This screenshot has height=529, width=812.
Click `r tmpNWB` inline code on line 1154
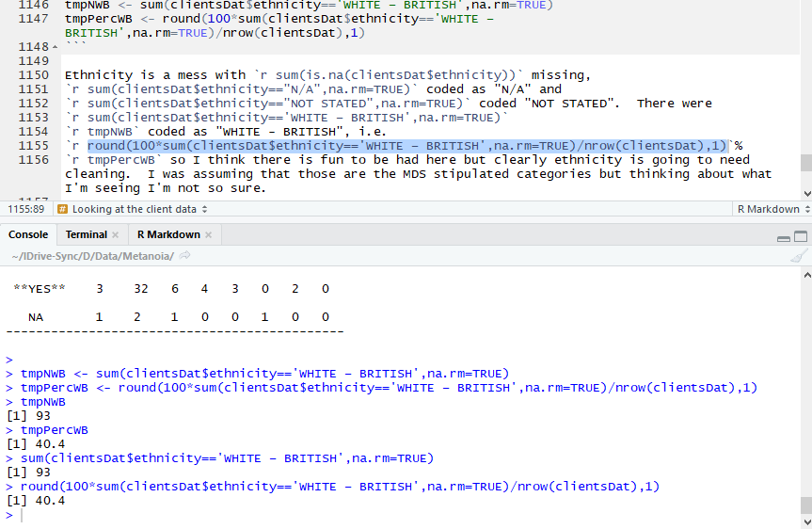pos(103,132)
